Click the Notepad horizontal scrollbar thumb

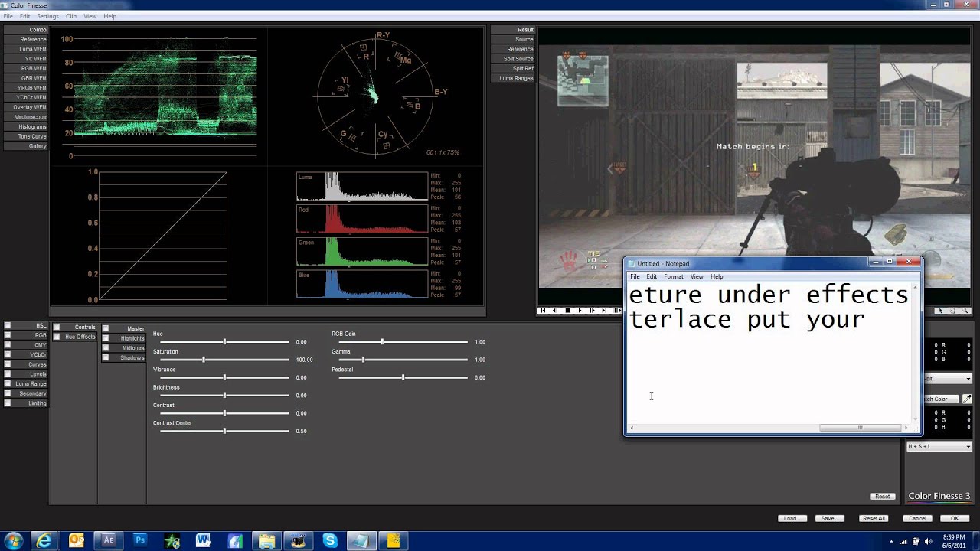click(861, 428)
